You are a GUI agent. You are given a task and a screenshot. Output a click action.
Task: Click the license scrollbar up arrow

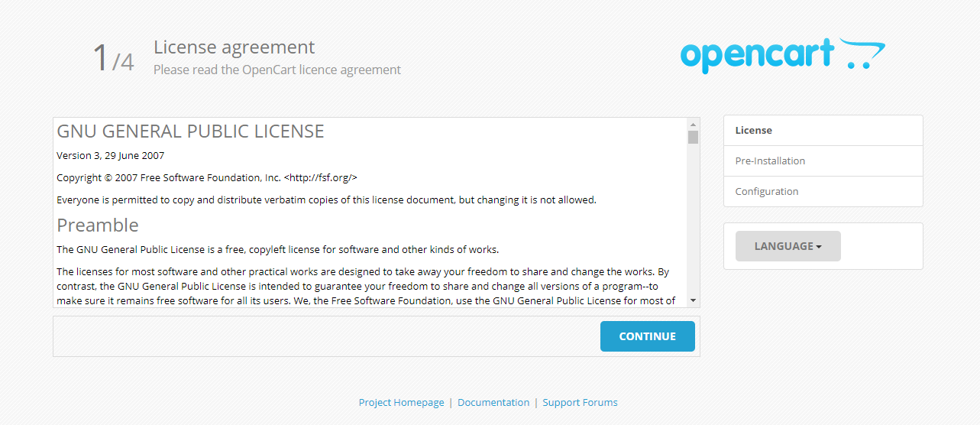(x=693, y=124)
